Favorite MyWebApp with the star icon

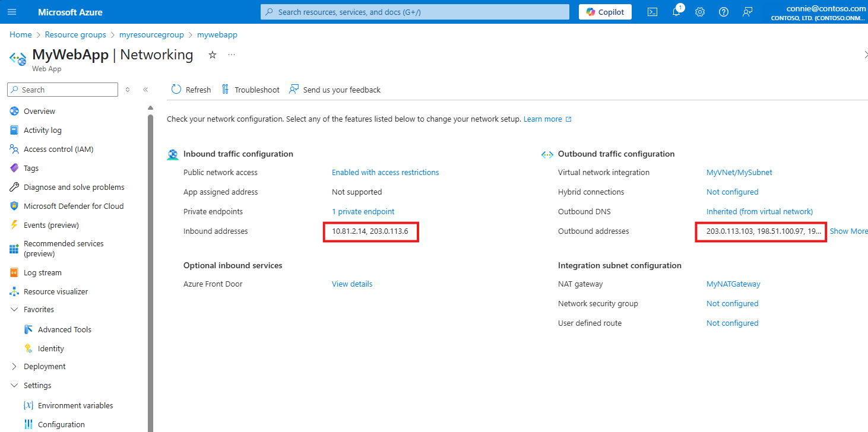point(212,55)
